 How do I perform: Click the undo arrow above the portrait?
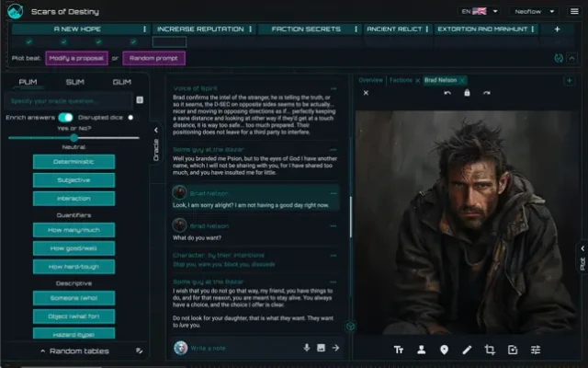point(447,93)
